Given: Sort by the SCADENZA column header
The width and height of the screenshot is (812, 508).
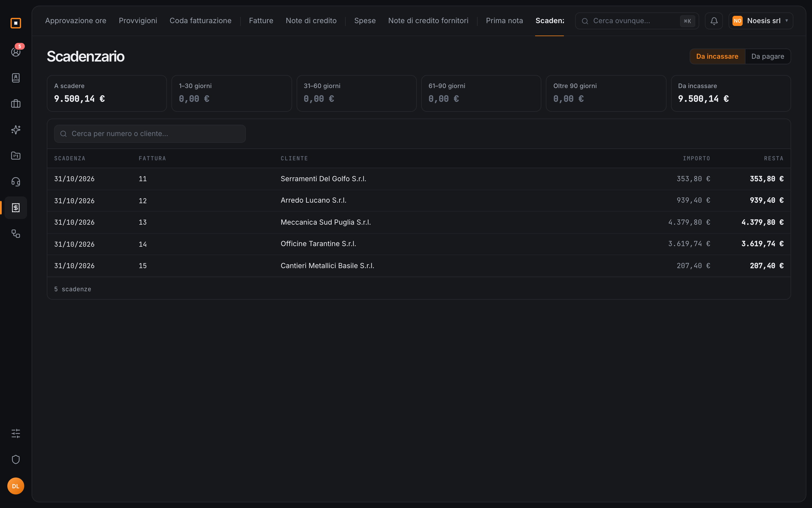Looking at the screenshot, I should pos(70,158).
